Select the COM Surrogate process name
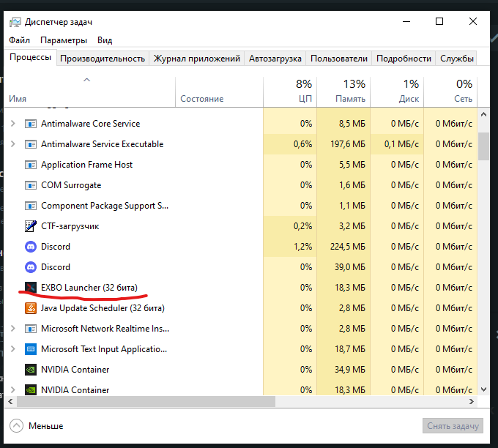 coord(71,185)
